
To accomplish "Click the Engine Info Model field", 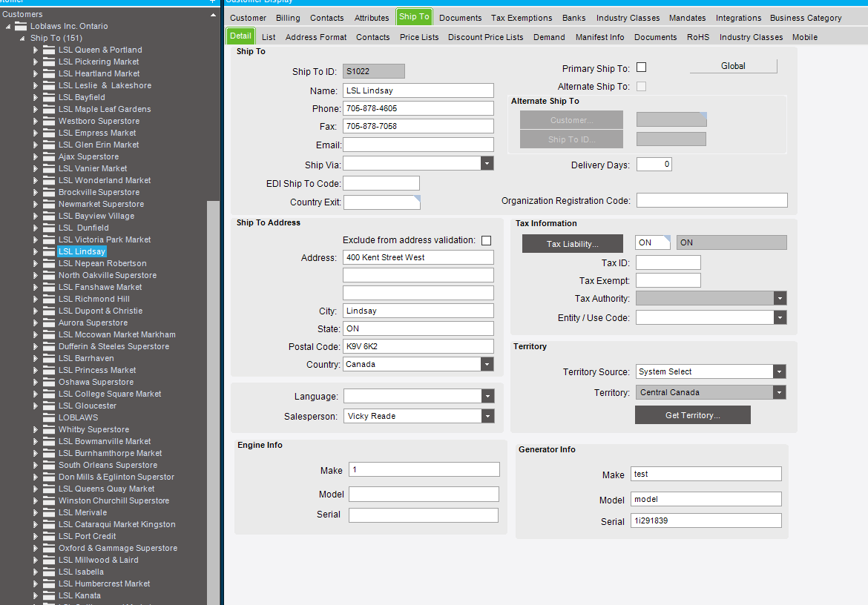I will coord(424,494).
